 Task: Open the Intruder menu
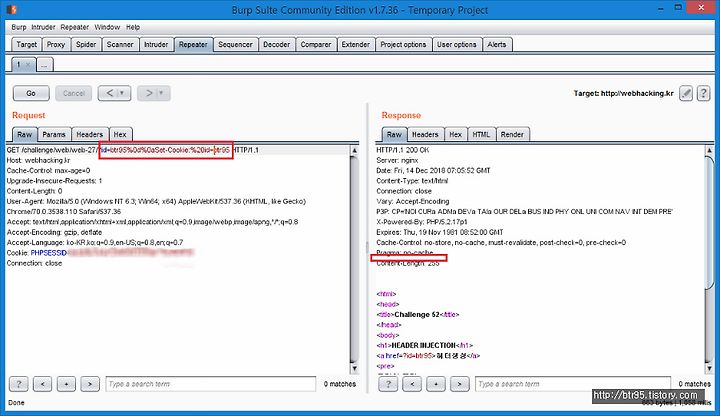[43, 27]
